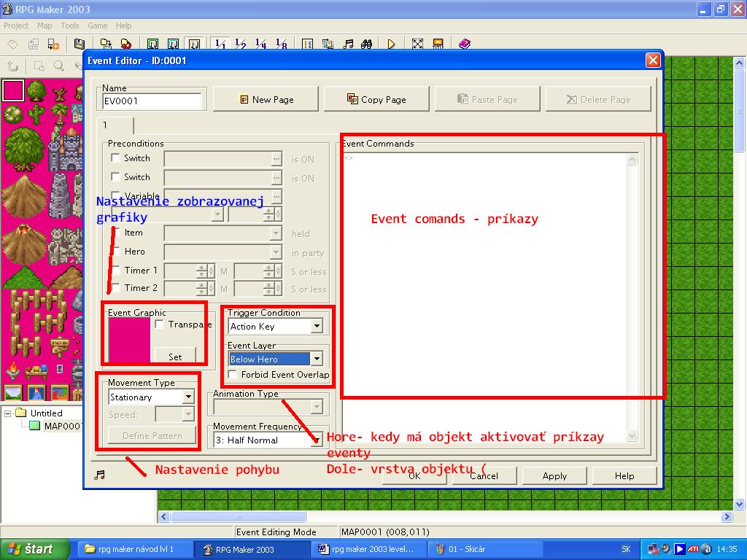Viewport: 747px width, 560px height.
Task: Click the music note toolbar icon
Action: tap(348, 44)
